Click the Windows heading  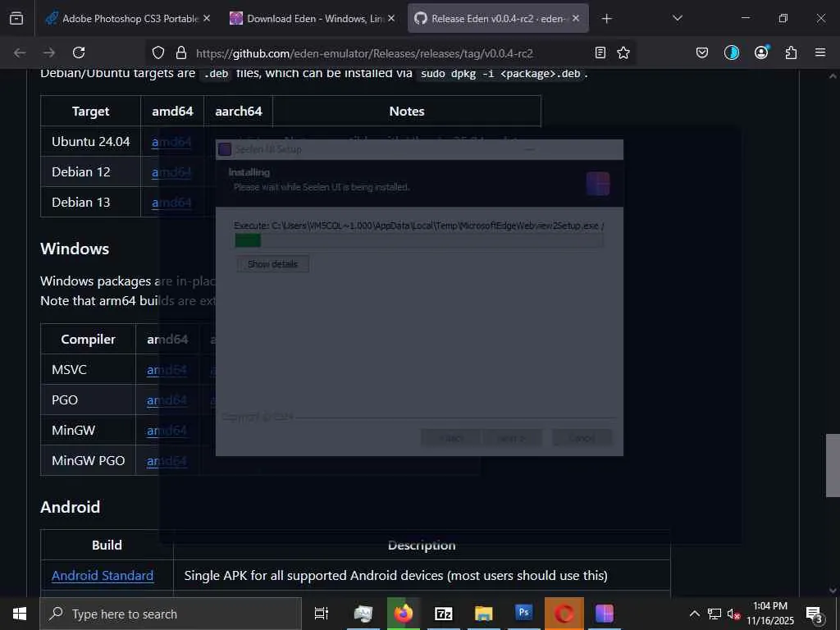pyautogui.click(x=75, y=249)
